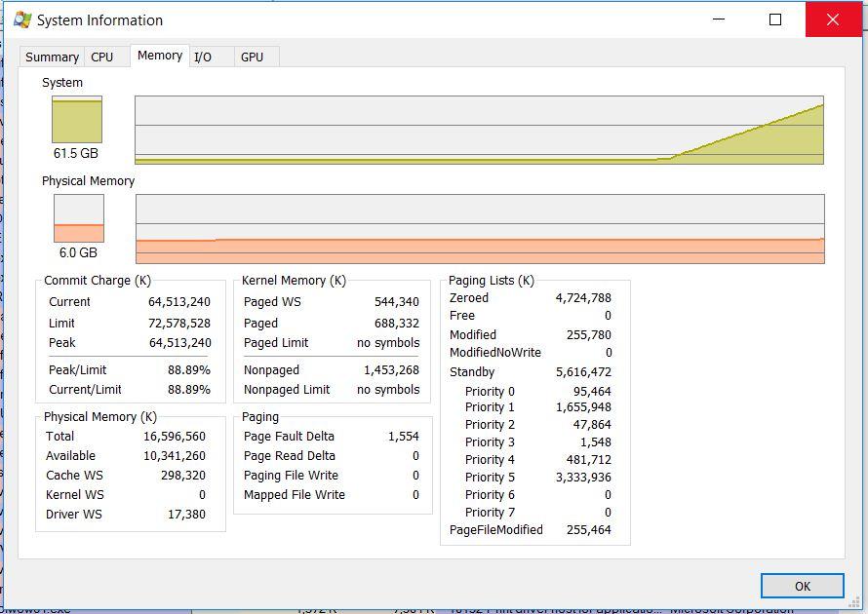Click the Physical Memory Available value
868x614 pixels.
(175, 456)
